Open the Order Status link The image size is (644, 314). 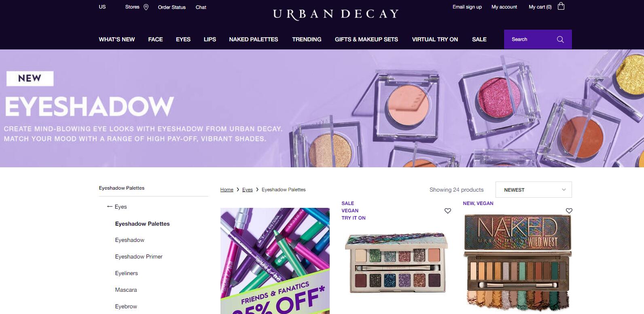point(172,7)
